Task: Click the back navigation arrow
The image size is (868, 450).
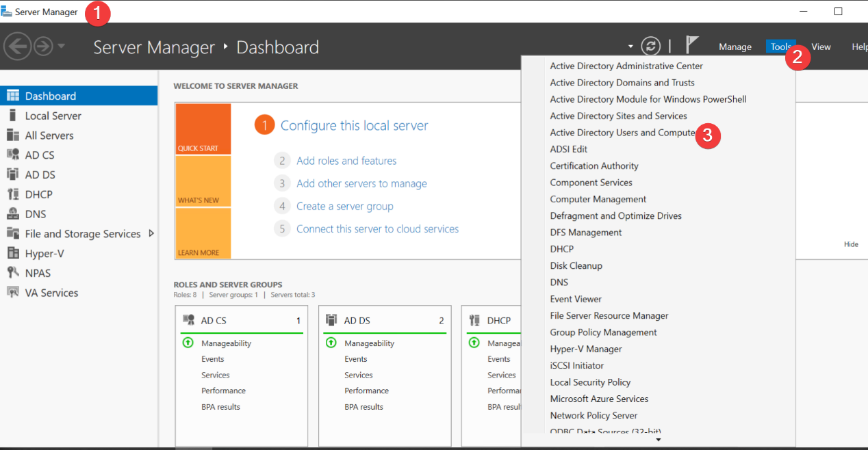Action: tap(17, 45)
